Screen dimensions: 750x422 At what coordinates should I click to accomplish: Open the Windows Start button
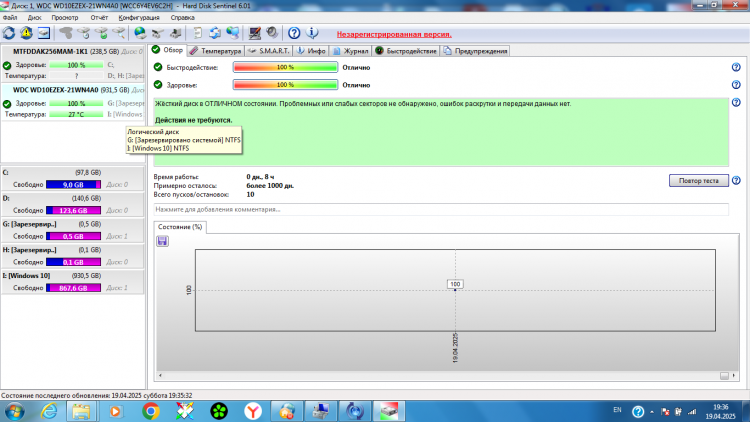tap(14, 411)
